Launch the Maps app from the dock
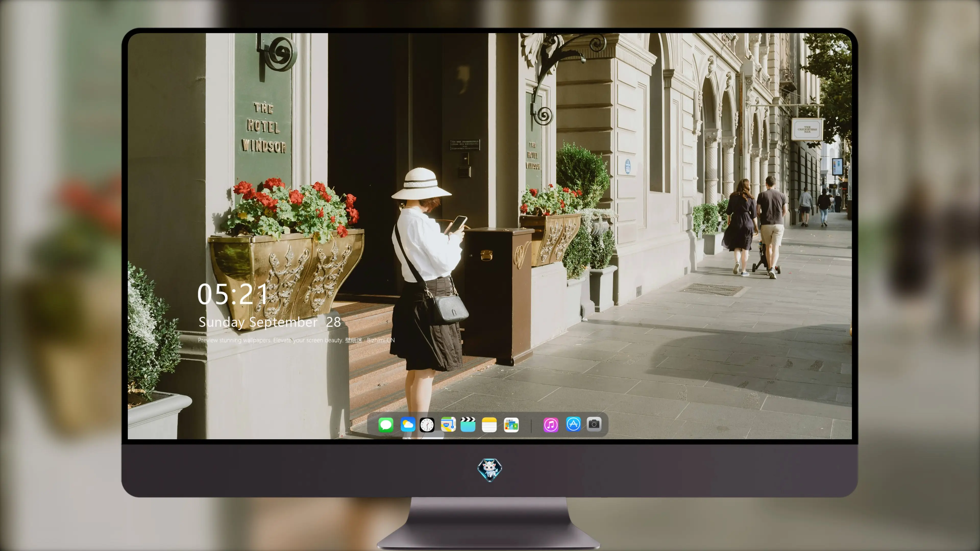The image size is (980, 551). (448, 424)
